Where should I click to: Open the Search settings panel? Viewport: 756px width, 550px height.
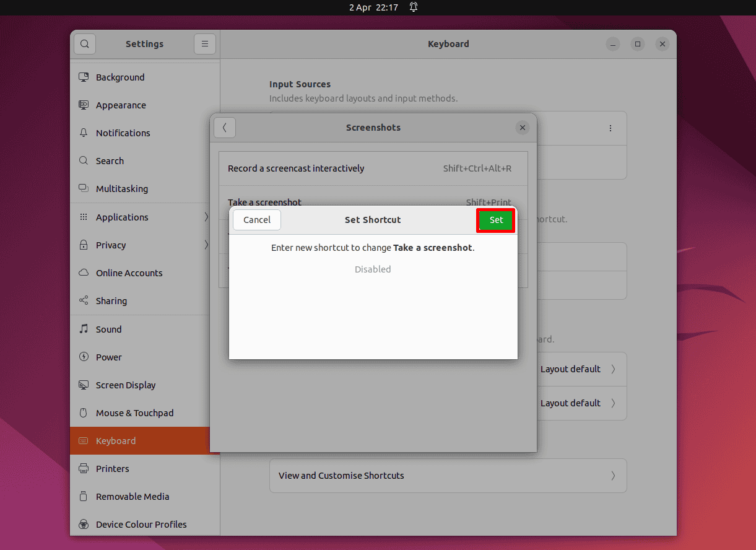145,161
